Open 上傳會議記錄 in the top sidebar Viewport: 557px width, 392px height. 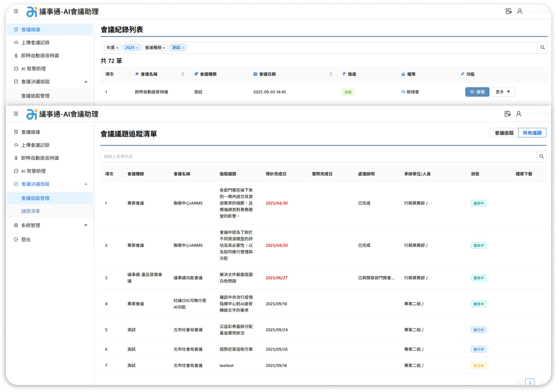(35, 43)
